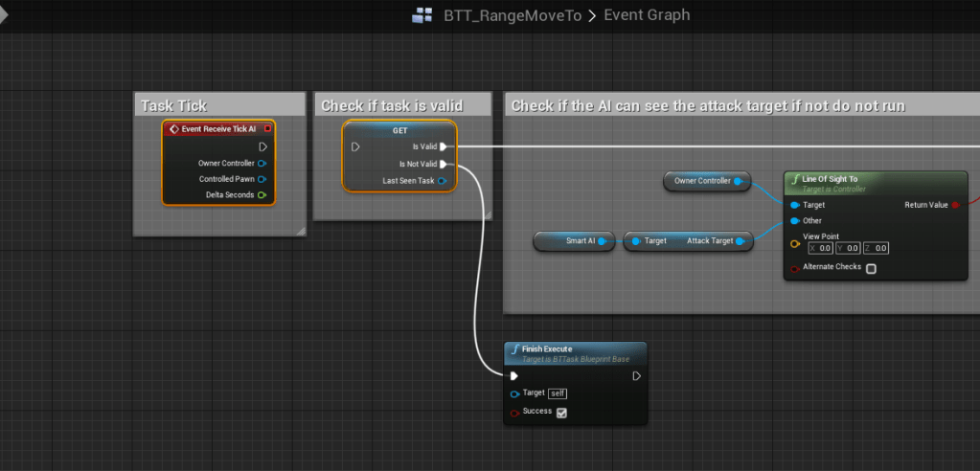Click the View Point X value field
The image size is (980, 471).
[824, 248]
